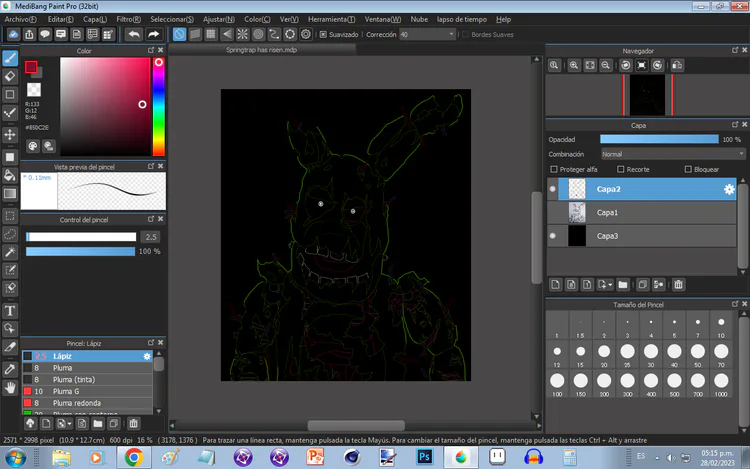This screenshot has height=469, width=750.
Task: Select the Bucket fill tool
Action: point(10,175)
